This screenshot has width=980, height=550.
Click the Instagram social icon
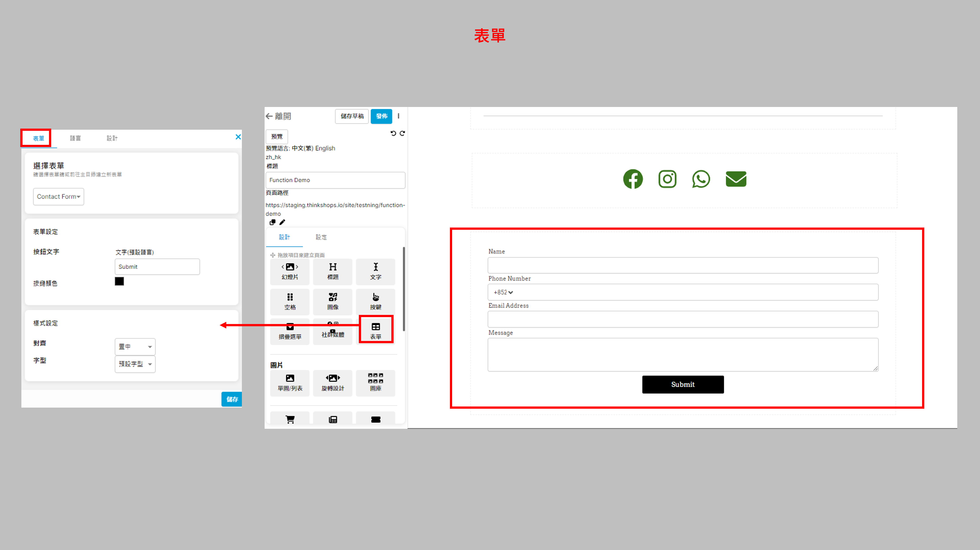(667, 179)
